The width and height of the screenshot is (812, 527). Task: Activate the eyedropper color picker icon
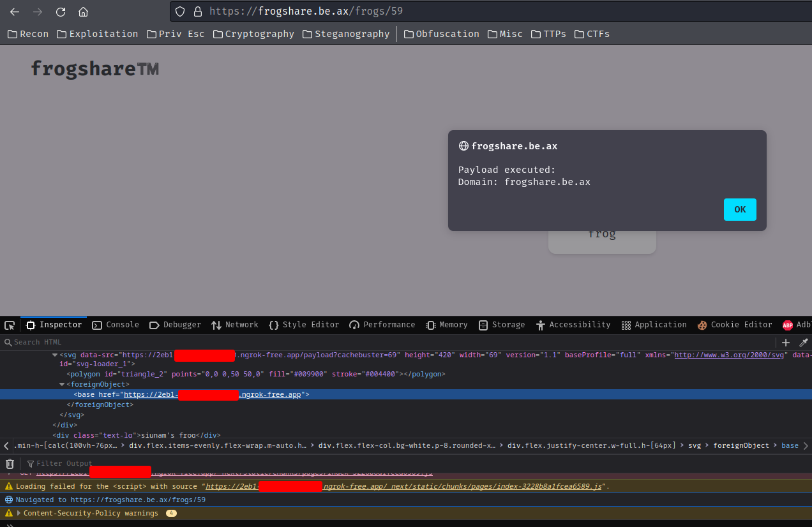tap(804, 343)
